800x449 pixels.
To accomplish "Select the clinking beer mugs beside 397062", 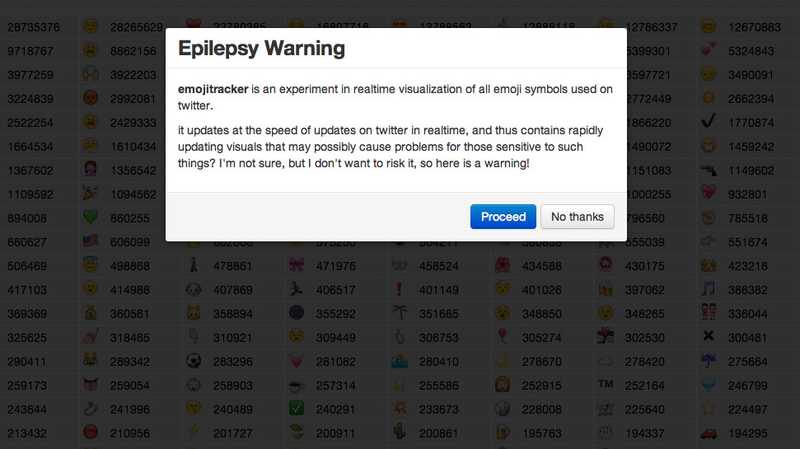I will coord(605,289).
